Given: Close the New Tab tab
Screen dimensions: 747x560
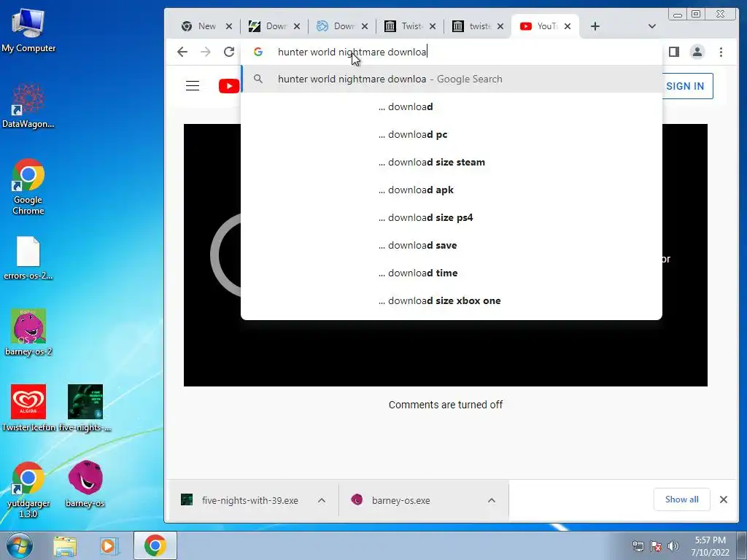Looking at the screenshot, I should click(x=228, y=26).
